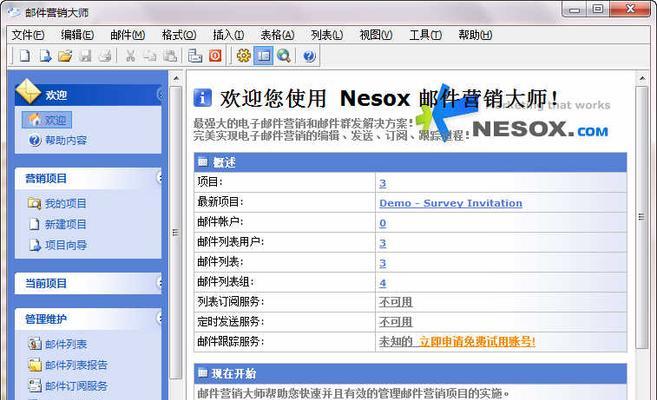Screen dimensions: 657x400
Task: Click the 立即申请免费试用账号 link
Action: 477,342
